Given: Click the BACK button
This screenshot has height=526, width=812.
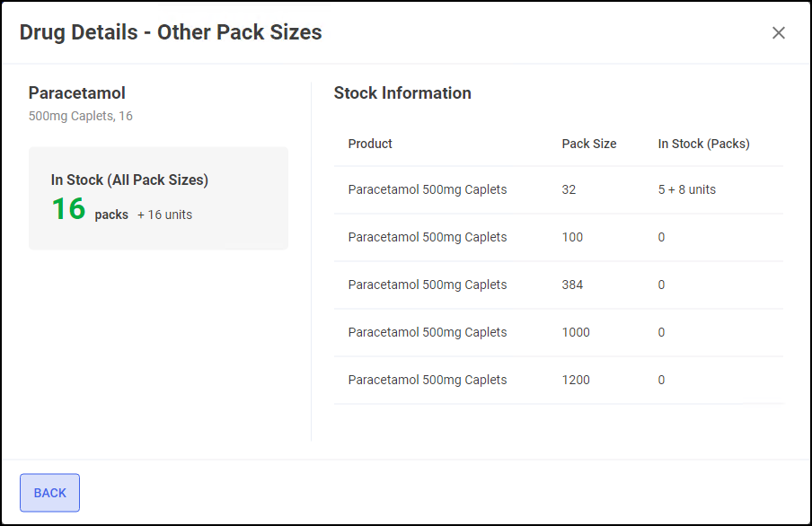Looking at the screenshot, I should [50, 493].
